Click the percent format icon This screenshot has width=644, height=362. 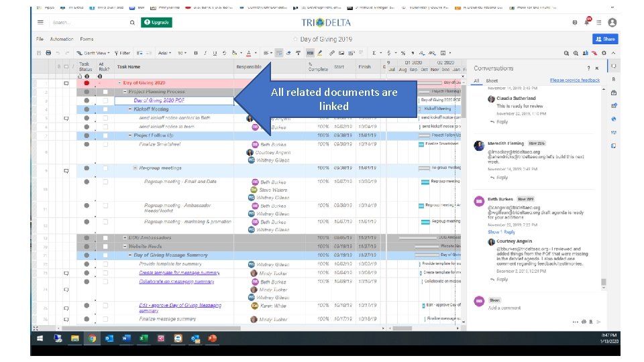click(403, 53)
